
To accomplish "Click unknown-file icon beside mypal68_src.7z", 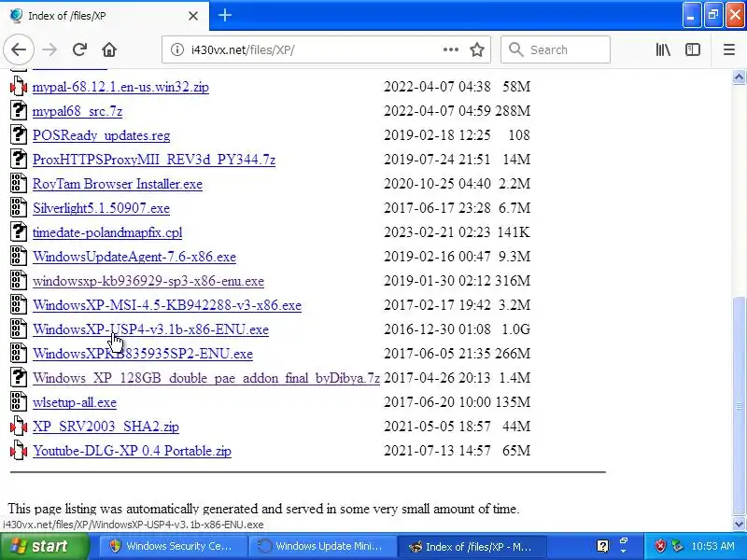I will coord(19,111).
